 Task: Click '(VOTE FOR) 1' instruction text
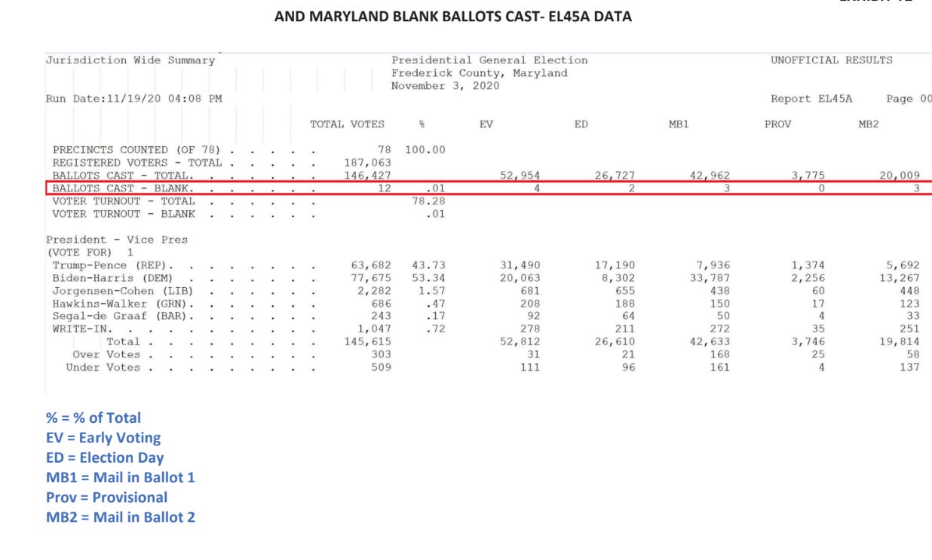(90, 252)
